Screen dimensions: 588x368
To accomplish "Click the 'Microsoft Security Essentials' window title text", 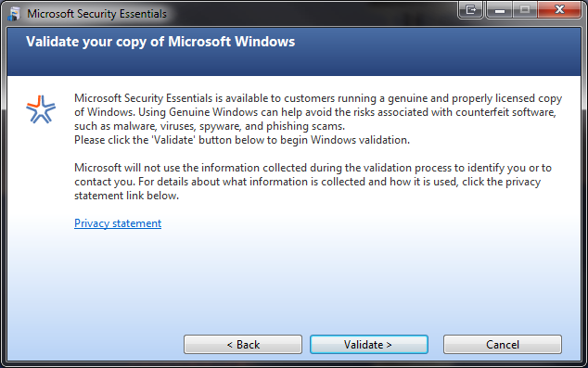I will coord(96,14).
